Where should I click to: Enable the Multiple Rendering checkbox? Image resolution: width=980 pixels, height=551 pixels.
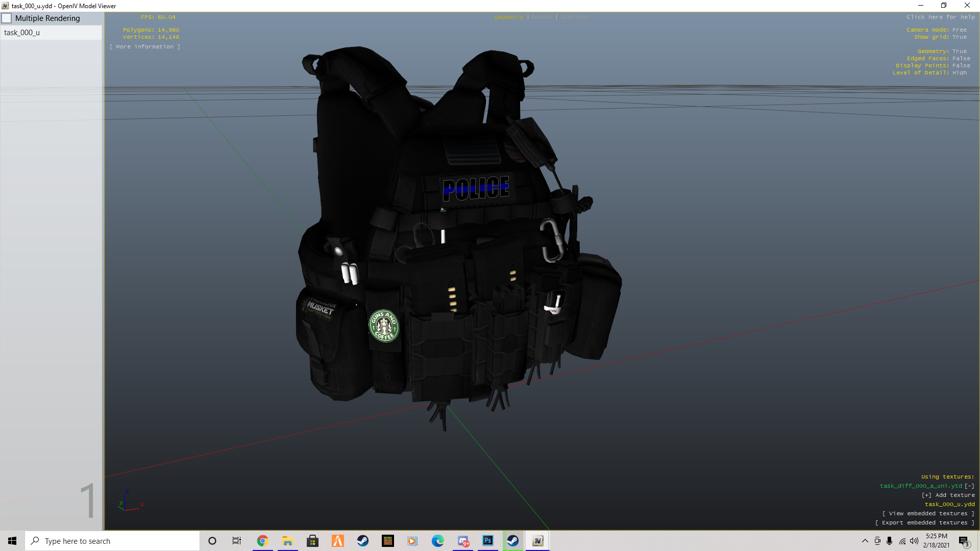click(x=7, y=18)
